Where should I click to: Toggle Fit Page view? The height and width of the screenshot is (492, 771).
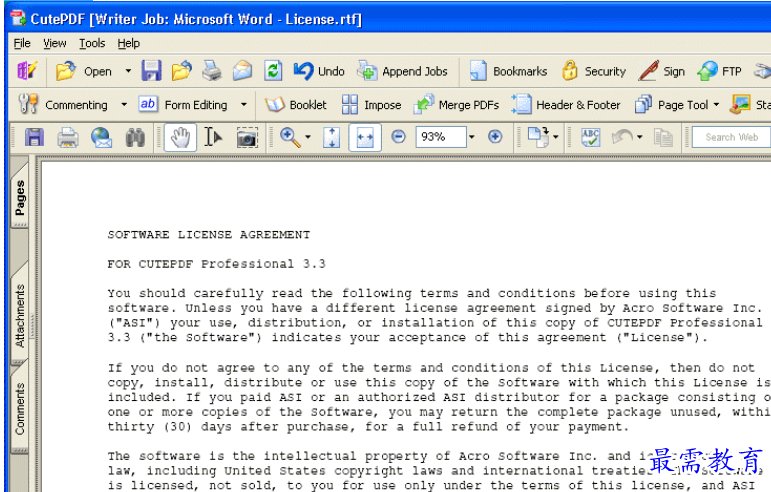[331, 137]
